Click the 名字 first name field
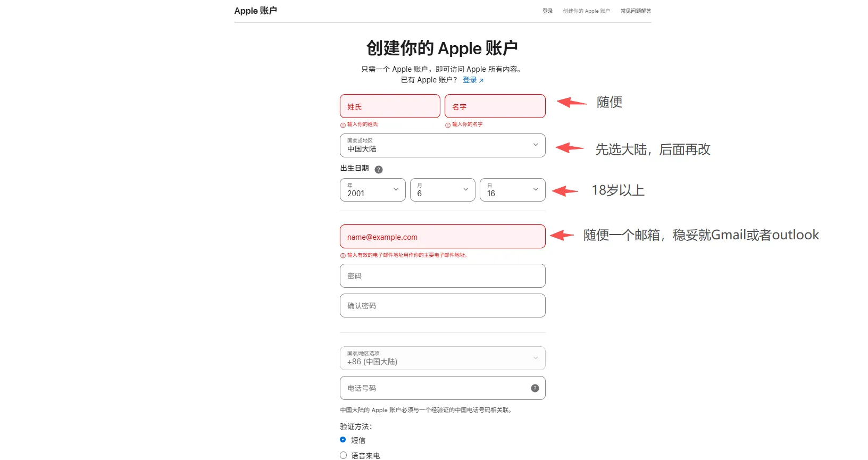 495,106
